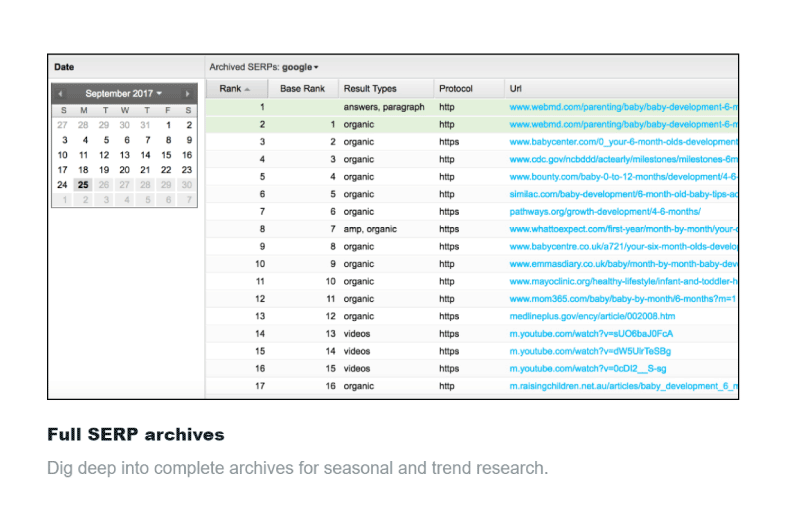Sort by the Protocol column header
The image size is (800, 530).
click(468, 89)
